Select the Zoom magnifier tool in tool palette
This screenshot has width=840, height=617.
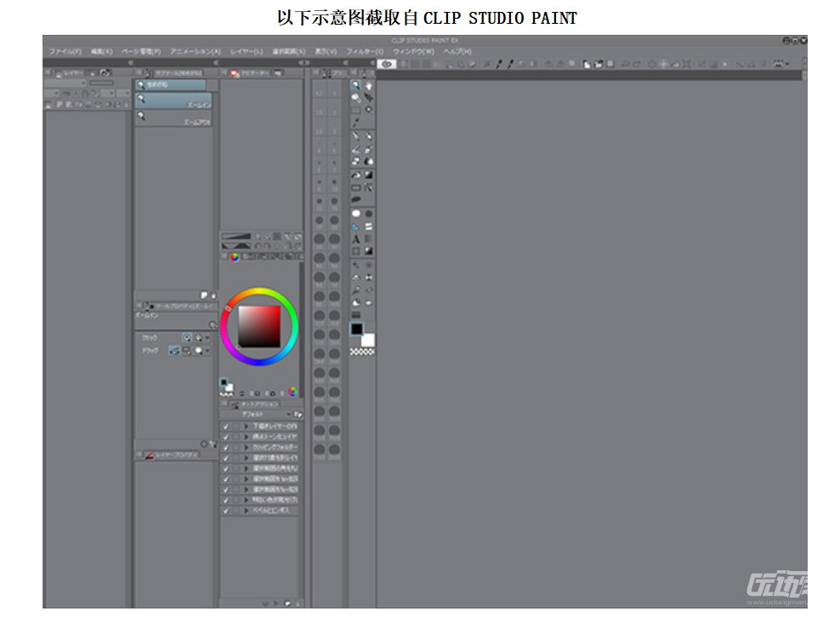click(355, 85)
